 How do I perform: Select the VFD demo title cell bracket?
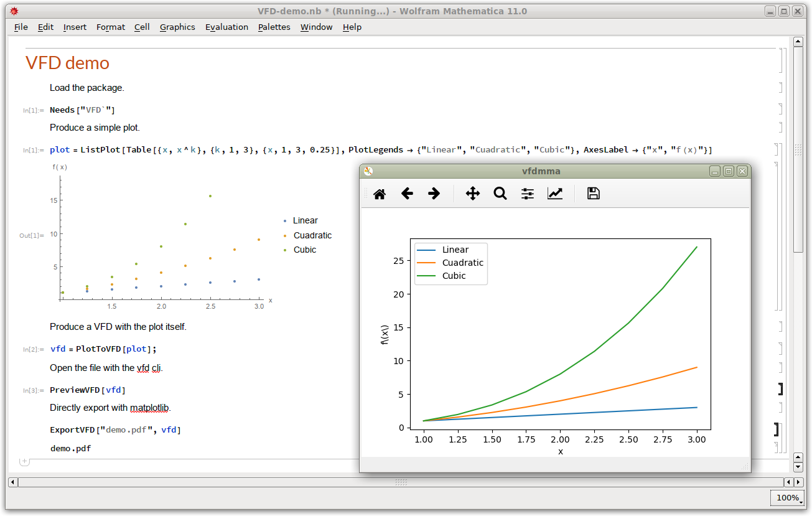[780, 61]
